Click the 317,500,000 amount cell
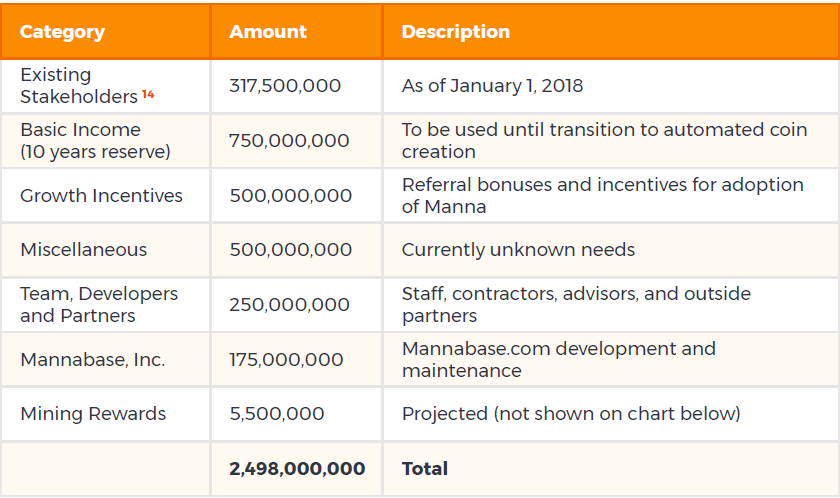This screenshot has height=498, width=840. pyautogui.click(x=285, y=86)
